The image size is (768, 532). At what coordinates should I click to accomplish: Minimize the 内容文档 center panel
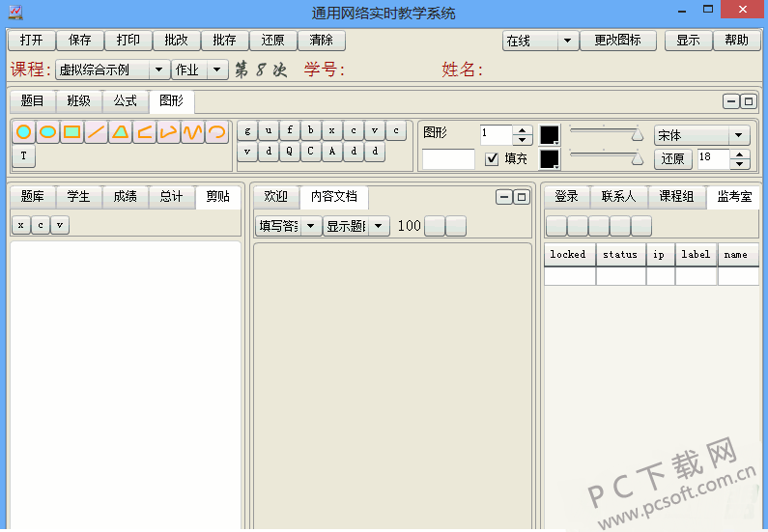tap(504, 197)
